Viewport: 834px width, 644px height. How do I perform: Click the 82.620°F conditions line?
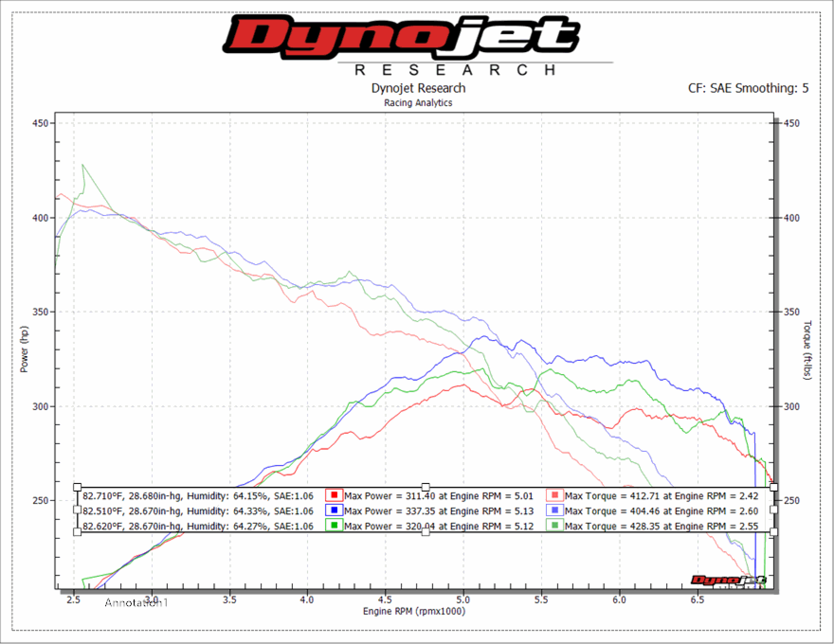[x=198, y=526]
